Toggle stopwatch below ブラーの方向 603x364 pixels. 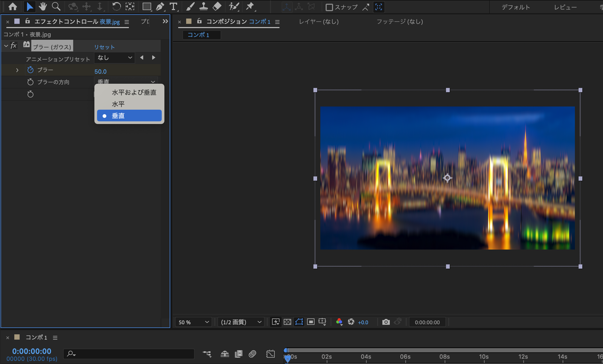coord(30,94)
